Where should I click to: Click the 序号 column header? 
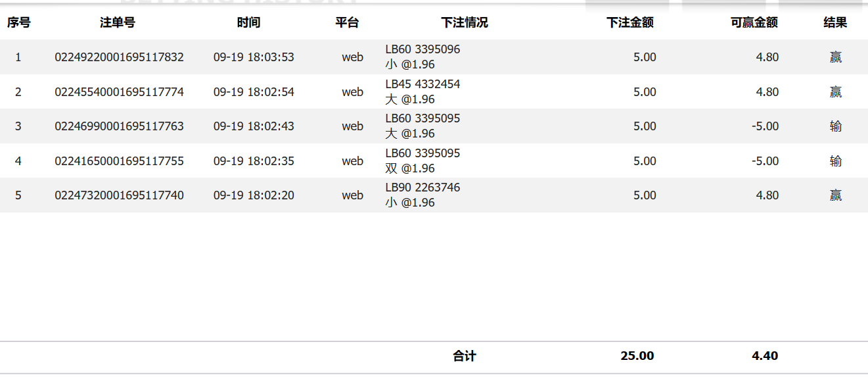tap(18, 23)
